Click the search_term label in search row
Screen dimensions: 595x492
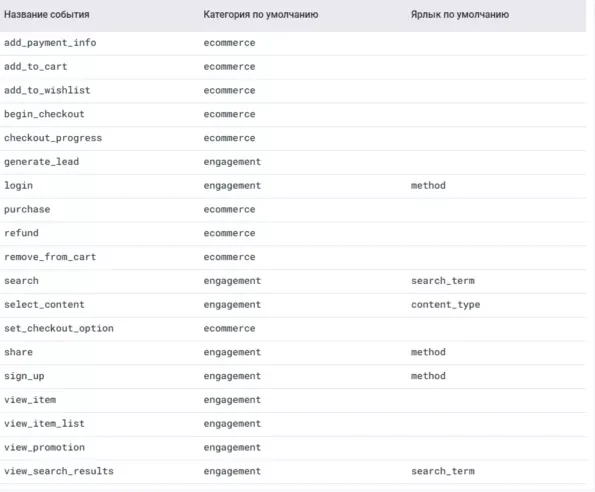[443, 281]
